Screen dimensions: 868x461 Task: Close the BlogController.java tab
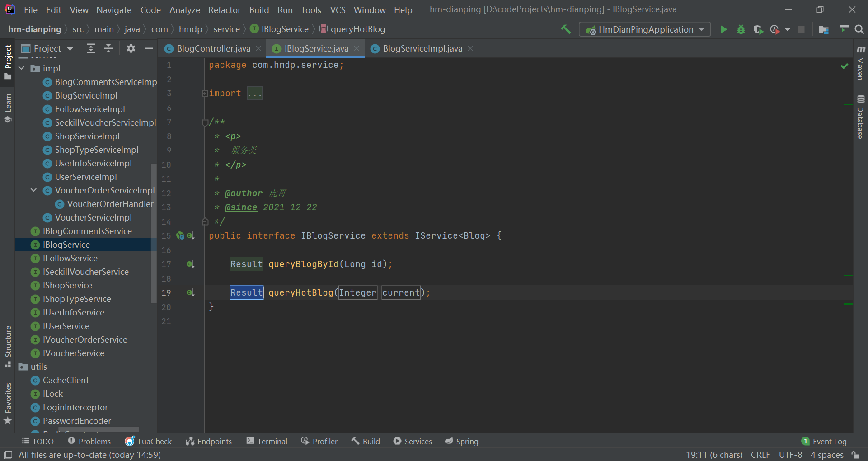pyautogui.click(x=258, y=48)
